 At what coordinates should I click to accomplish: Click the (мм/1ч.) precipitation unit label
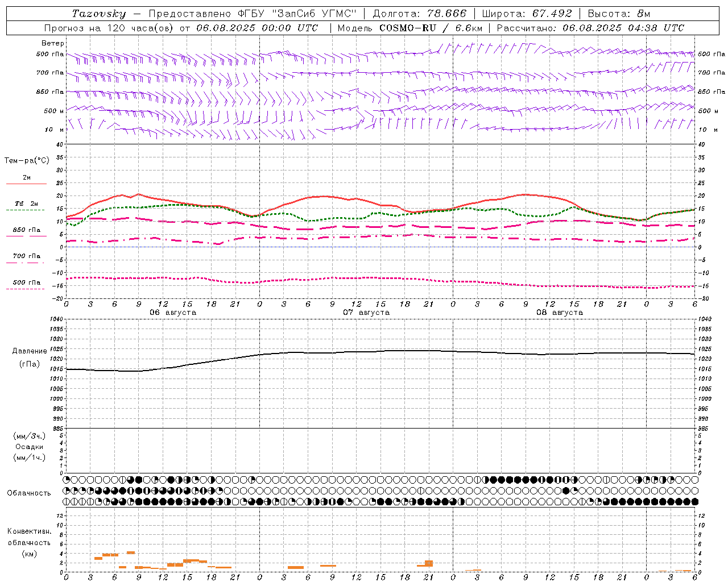click(30, 458)
